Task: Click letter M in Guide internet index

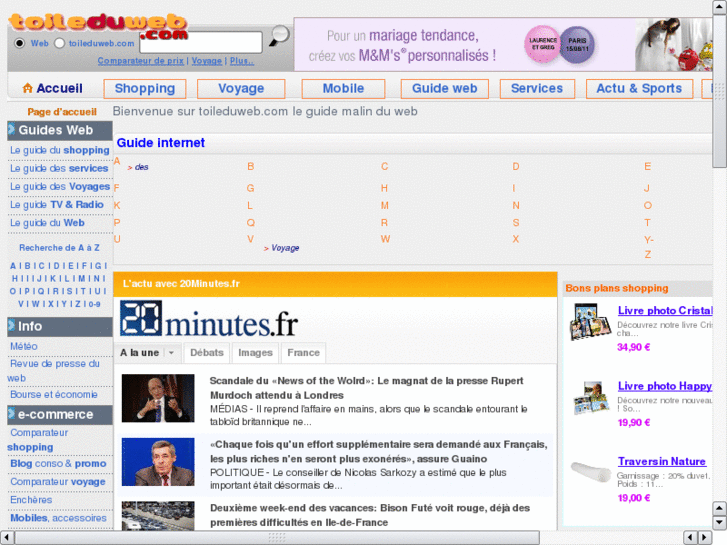Action: 384,205
